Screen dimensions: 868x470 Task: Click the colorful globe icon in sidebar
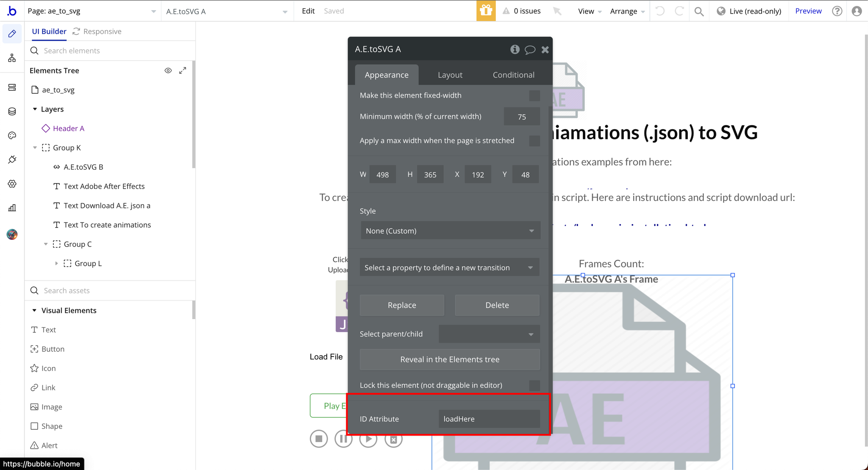point(12,234)
